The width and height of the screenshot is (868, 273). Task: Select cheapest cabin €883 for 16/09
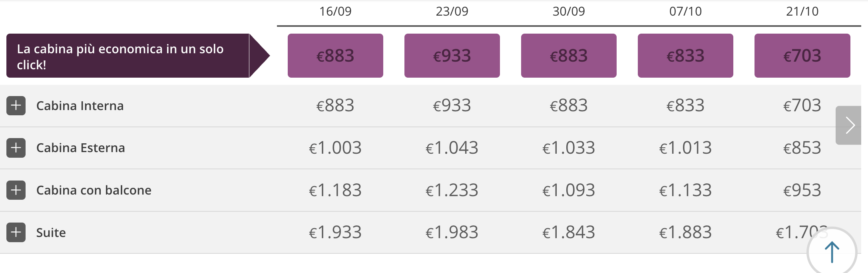[x=335, y=56]
